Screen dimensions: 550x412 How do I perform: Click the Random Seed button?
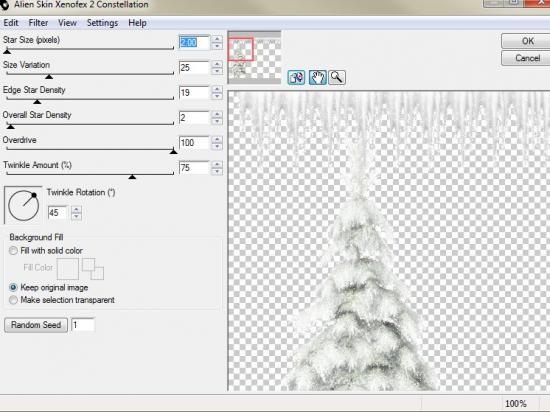coord(36,325)
